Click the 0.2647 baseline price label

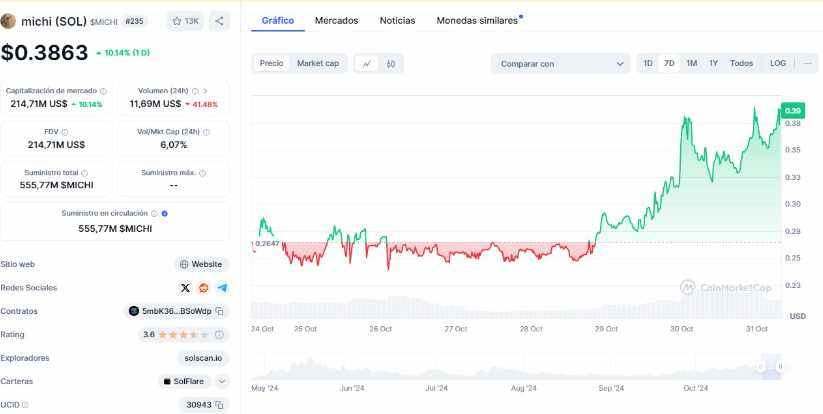[266, 243]
